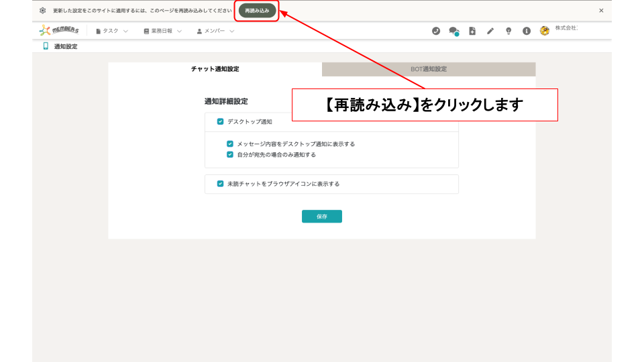Open the chat messages icon

click(x=453, y=31)
